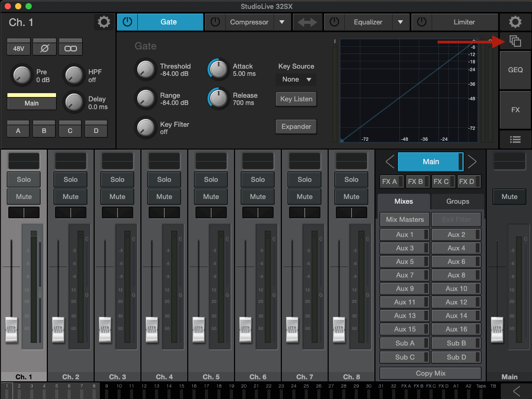Toggle the phase invert Ø button
The image size is (532, 399).
44,48
